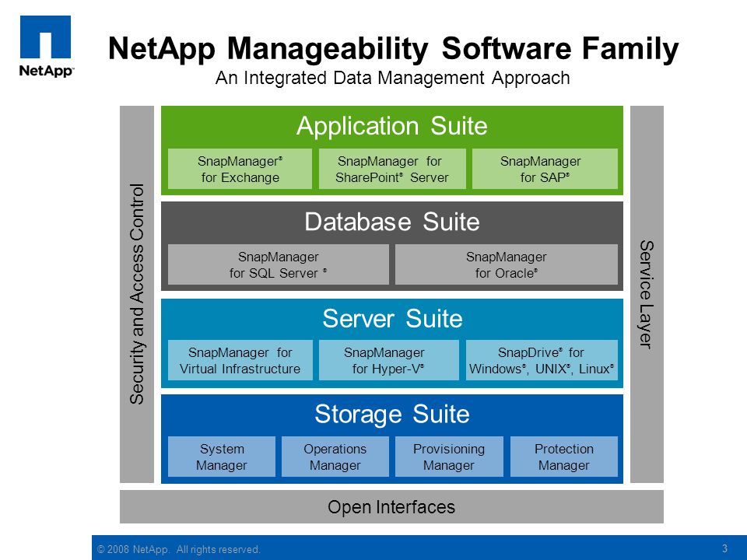
Task: Click the Database Suite heading
Action: pos(392,222)
